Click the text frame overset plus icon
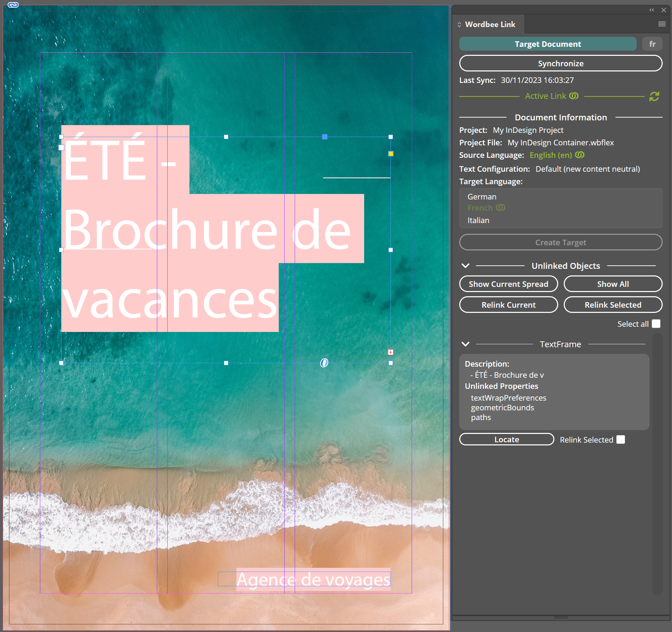This screenshot has height=632, width=672. (390, 352)
